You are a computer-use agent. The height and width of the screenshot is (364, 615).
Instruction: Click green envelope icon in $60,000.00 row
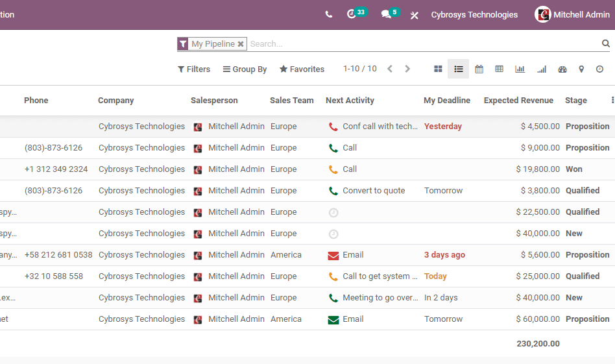(x=333, y=320)
